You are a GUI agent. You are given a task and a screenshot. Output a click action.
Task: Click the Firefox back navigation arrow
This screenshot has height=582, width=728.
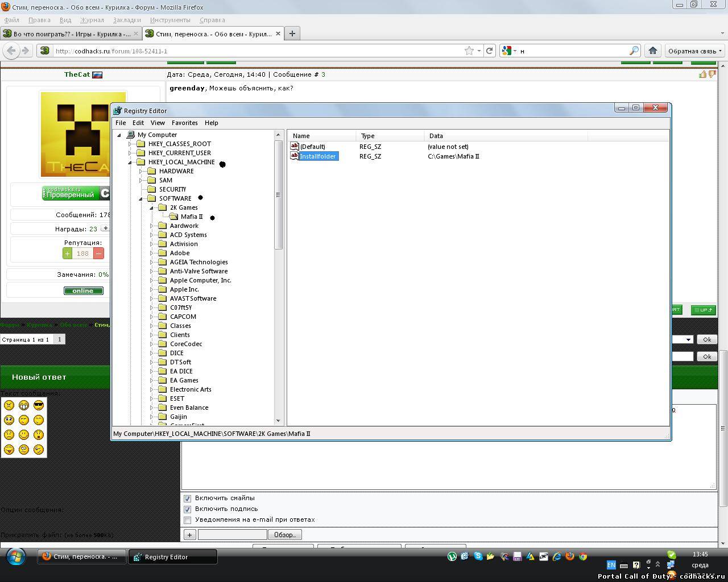11,51
